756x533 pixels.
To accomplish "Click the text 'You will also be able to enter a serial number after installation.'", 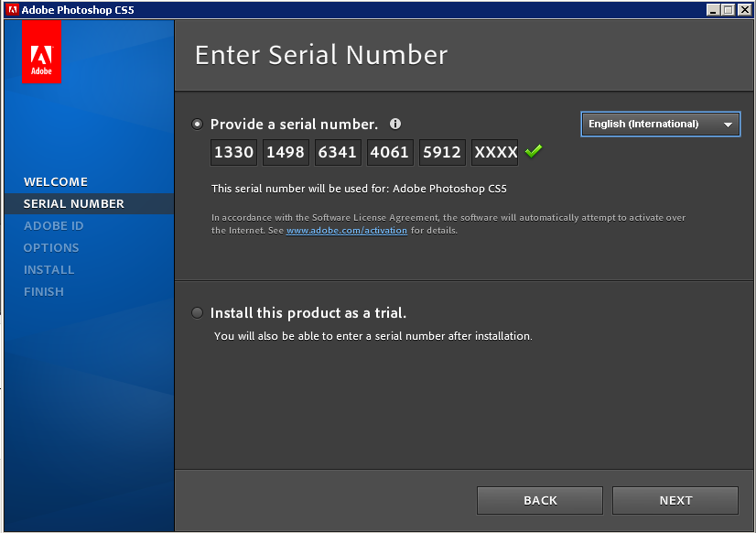I will [x=373, y=336].
